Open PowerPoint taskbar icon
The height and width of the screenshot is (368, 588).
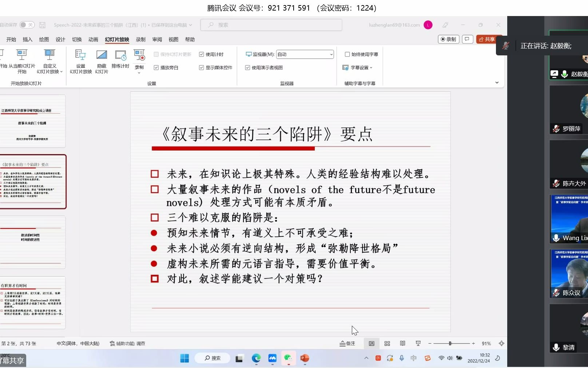[305, 358]
